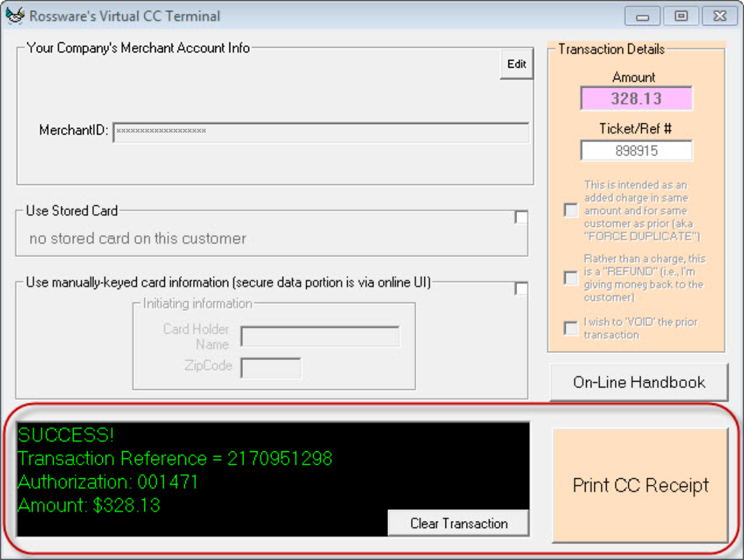Viewport: 744px width, 560px height.
Task: Enable the Use Stored Card checkbox
Action: [521, 217]
